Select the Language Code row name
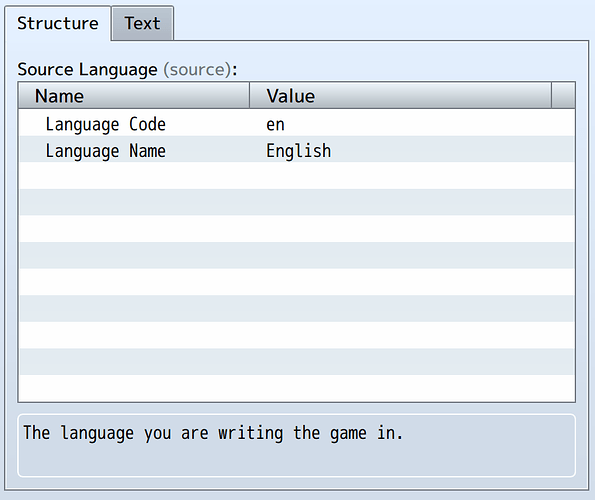 (105, 124)
